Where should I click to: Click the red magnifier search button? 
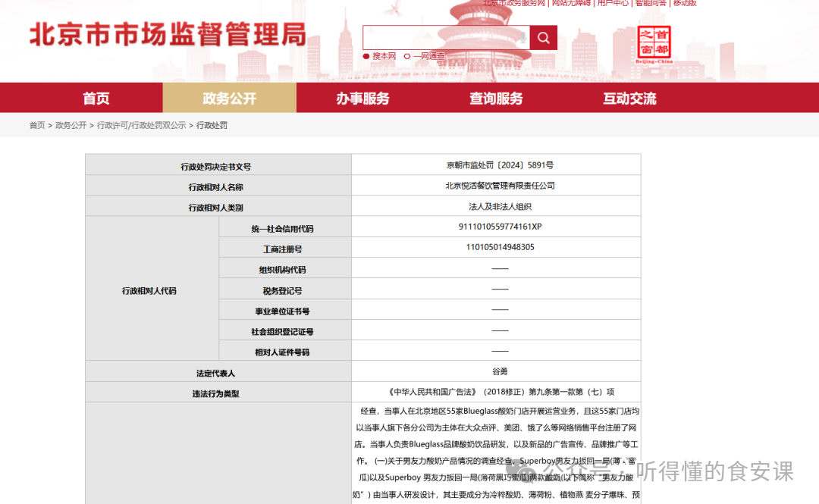[543, 38]
